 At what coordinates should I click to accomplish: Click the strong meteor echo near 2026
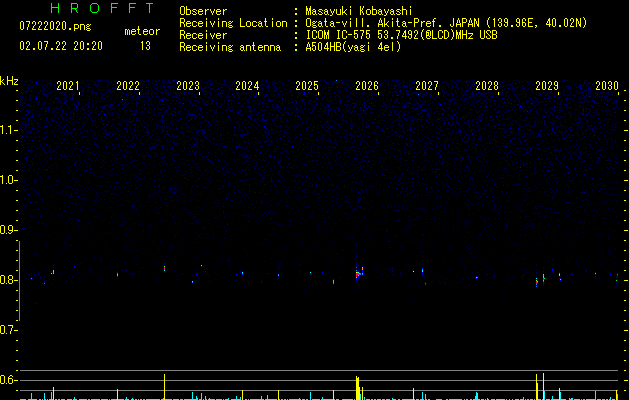click(x=357, y=274)
